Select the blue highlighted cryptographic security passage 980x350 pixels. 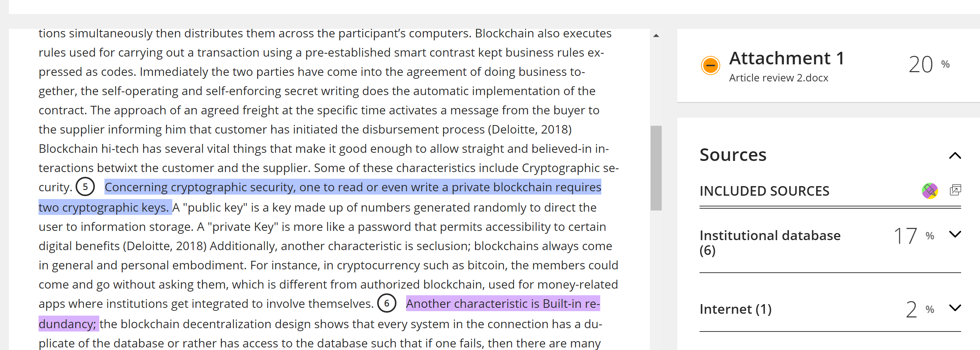319,197
